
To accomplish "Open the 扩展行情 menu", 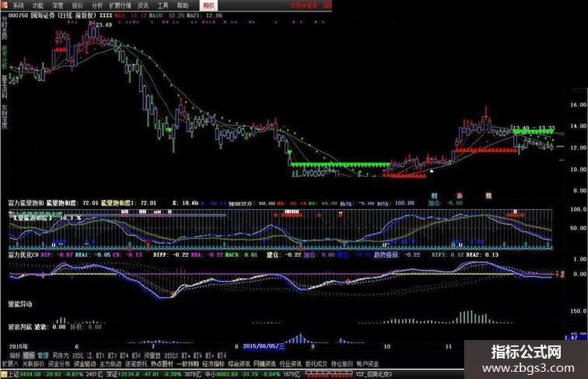I will [x=120, y=5].
